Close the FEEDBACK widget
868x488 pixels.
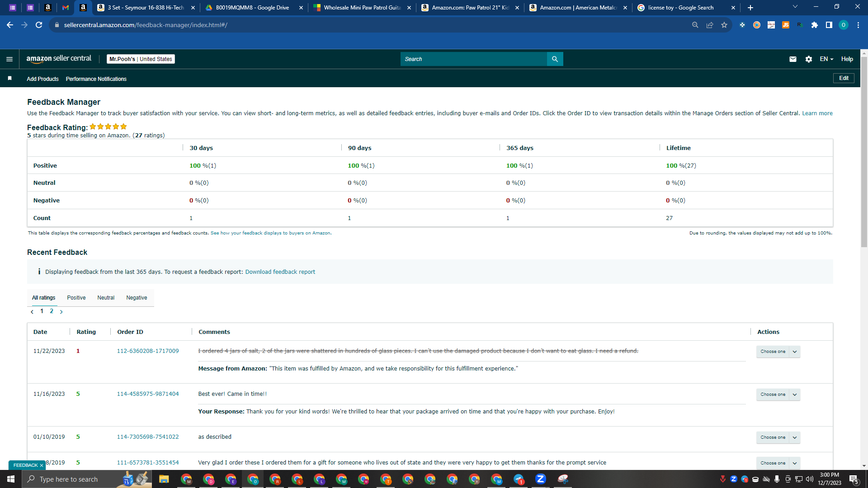42,465
